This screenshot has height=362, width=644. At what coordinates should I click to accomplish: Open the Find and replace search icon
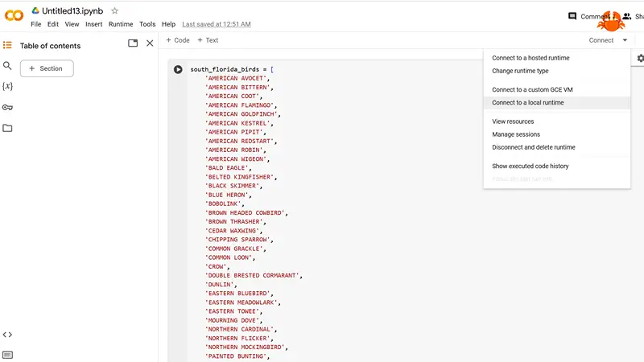(7, 66)
